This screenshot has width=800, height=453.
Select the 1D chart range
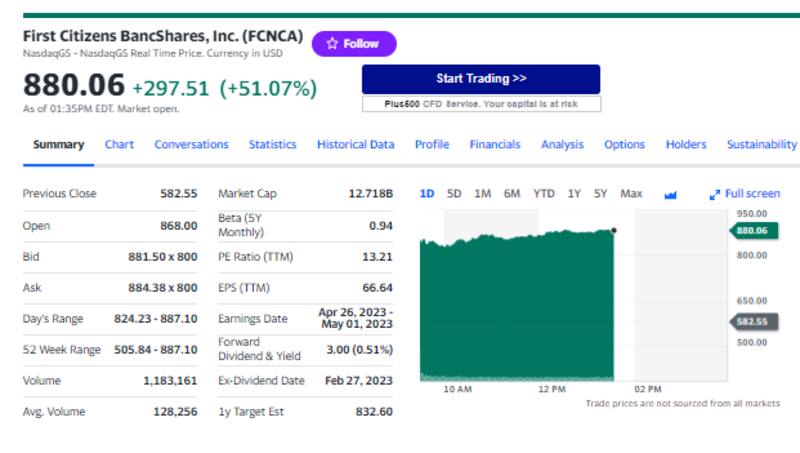pos(427,194)
